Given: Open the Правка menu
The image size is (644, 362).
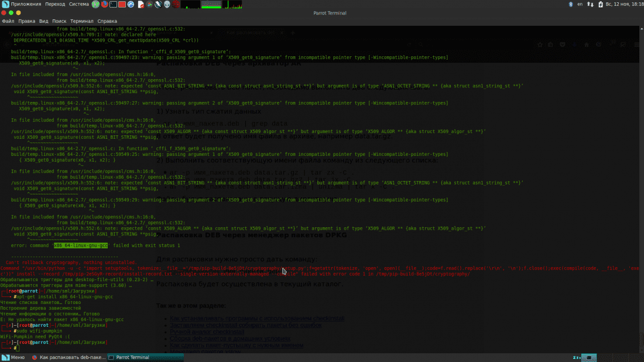Looking at the screenshot, I should [27, 21].
